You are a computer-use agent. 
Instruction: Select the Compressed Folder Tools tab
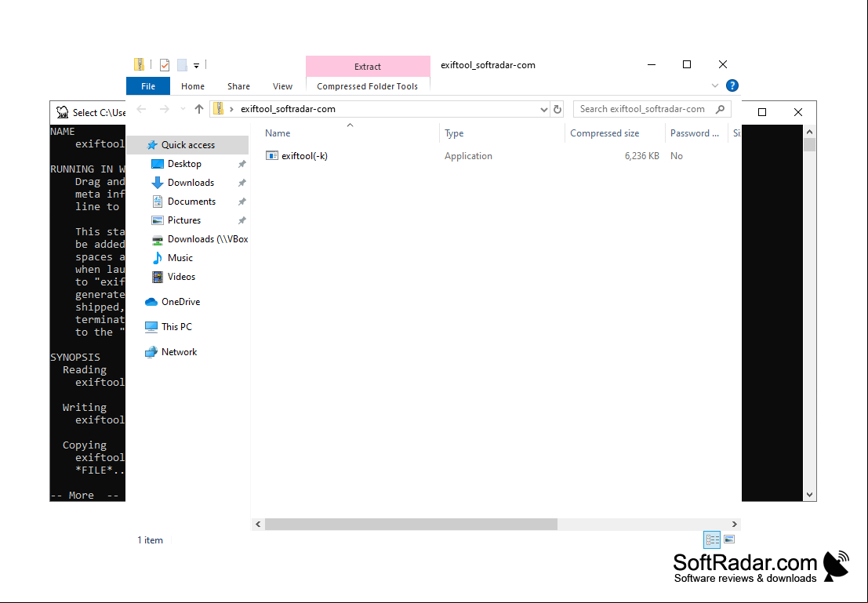368,86
